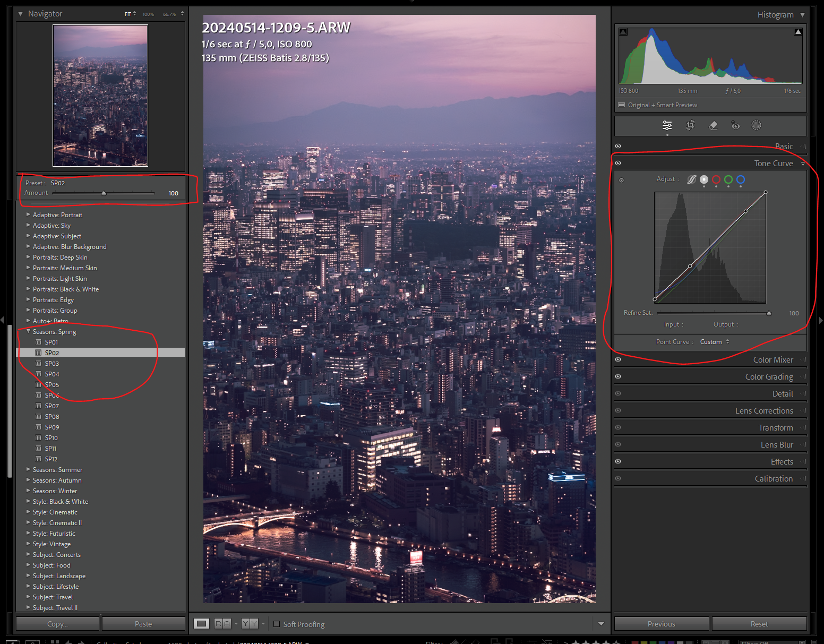The height and width of the screenshot is (644, 824).
Task: Collapse the Seasons: Spring preset group
Action: coord(28,331)
